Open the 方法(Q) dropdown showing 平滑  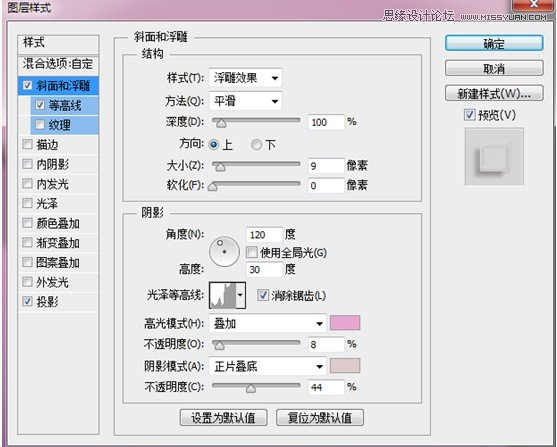(x=245, y=101)
